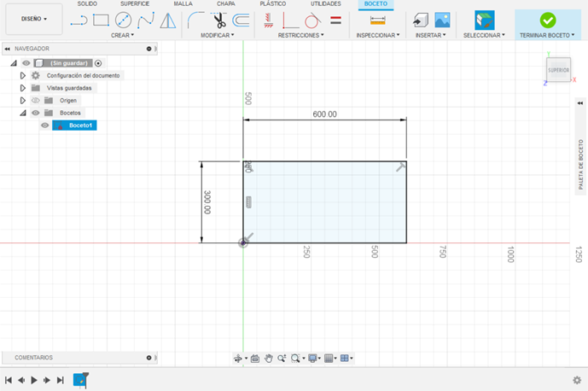The height and width of the screenshot is (391, 588).
Task: Open the MODIFICAR dropdown menu
Action: (217, 35)
